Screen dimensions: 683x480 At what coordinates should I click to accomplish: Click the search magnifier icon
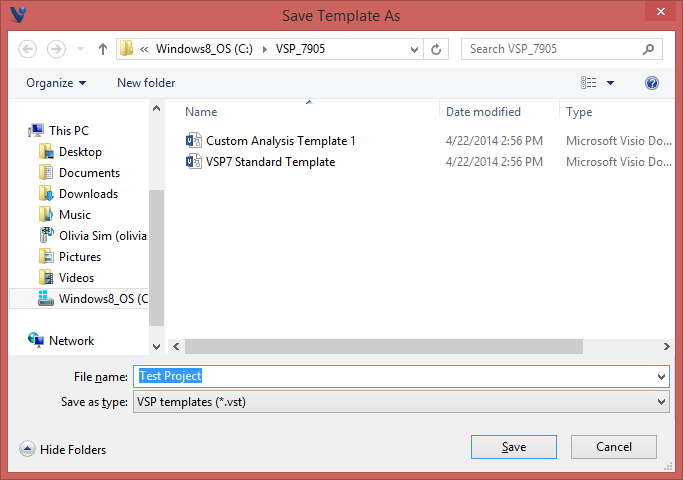click(x=648, y=48)
